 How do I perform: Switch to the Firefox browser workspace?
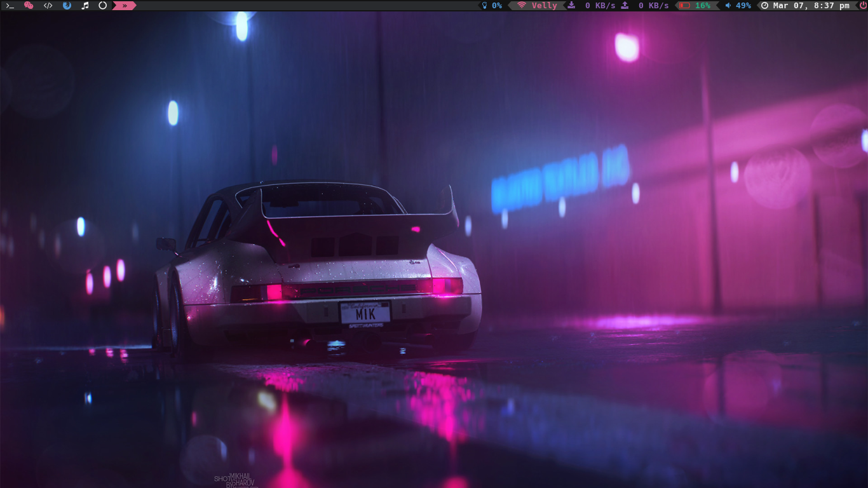click(x=67, y=6)
